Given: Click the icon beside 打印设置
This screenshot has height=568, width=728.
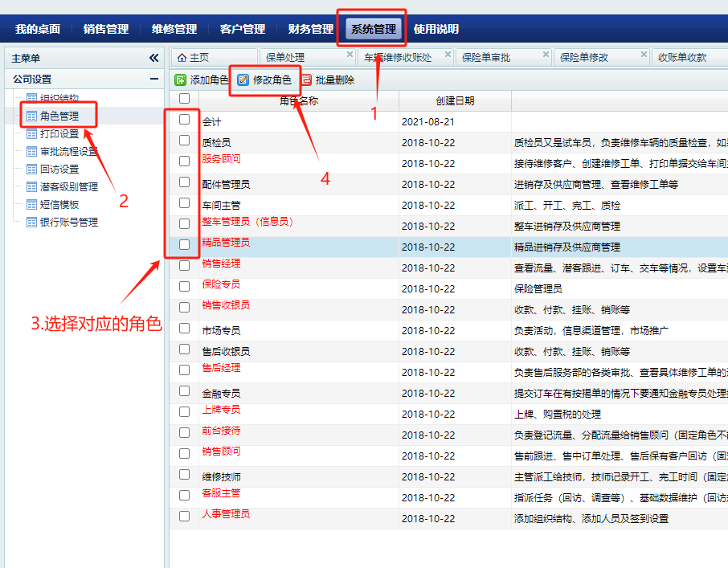Looking at the screenshot, I should [31, 134].
